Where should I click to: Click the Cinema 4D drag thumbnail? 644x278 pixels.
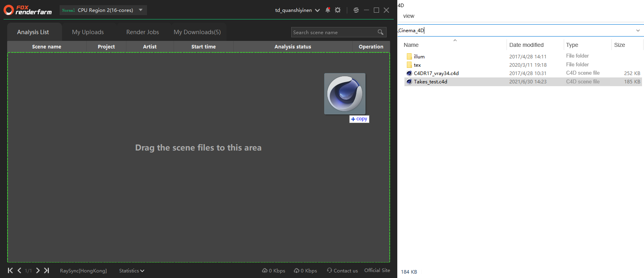point(345,94)
